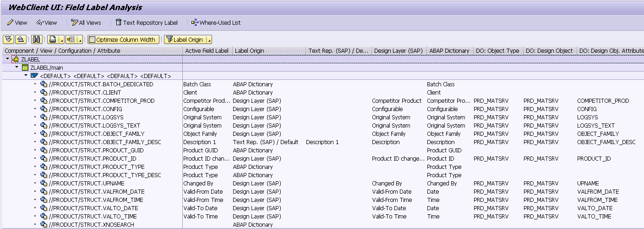Click the pencil View (edit) button
This screenshot has height=229, width=644.
point(17,22)
